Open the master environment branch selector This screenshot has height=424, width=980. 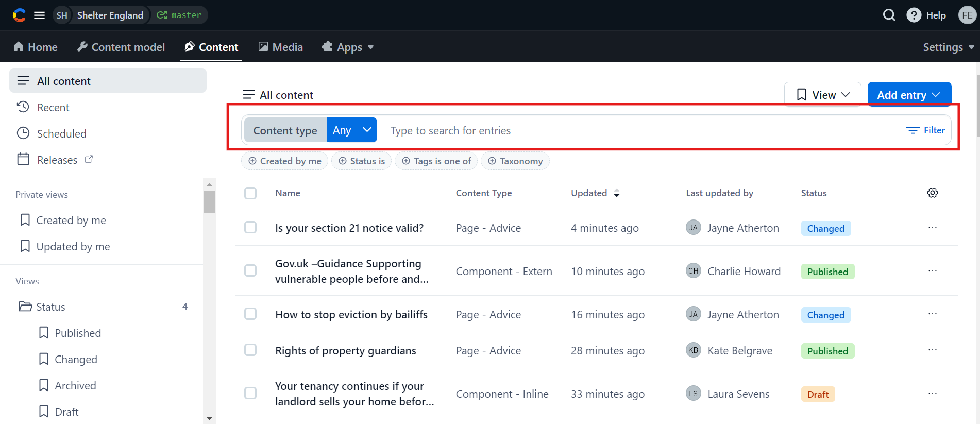tap(179, 15)
